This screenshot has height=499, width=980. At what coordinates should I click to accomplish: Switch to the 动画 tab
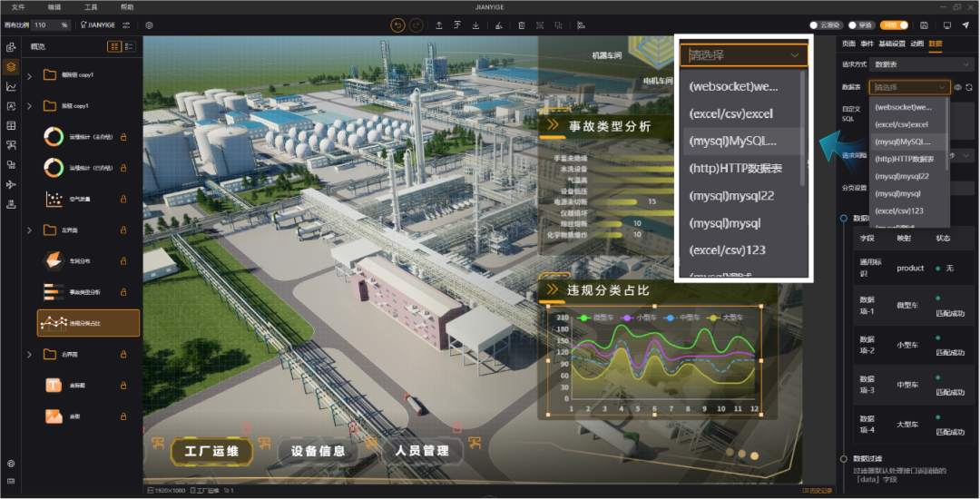point(916,44)
